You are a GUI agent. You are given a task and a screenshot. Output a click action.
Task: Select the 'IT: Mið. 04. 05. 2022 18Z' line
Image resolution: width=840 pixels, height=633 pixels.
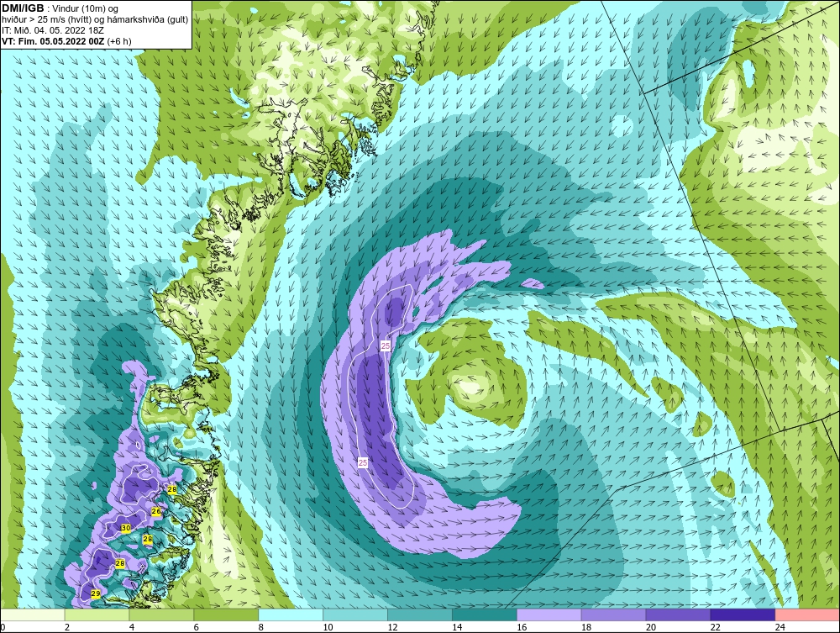(52, 30)
